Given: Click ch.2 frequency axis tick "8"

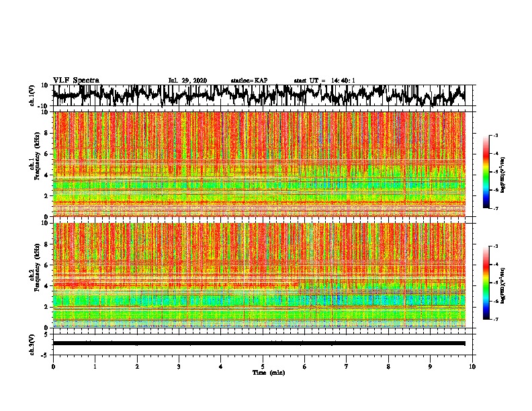Looking at the screenshot, I should click(x=46, y=244).
